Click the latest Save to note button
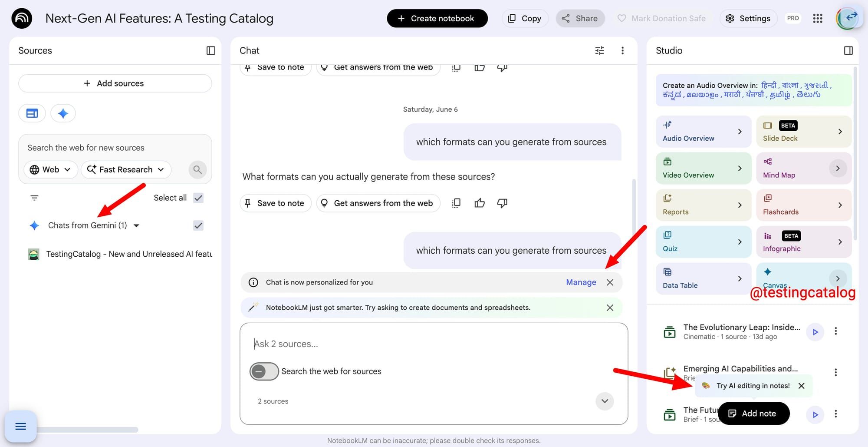Screen dimensions: 868x447 pyautogui.click(x=275, y=203)
